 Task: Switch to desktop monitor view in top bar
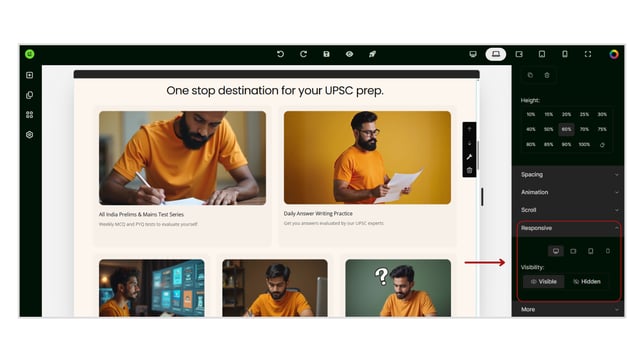point(473,54)
